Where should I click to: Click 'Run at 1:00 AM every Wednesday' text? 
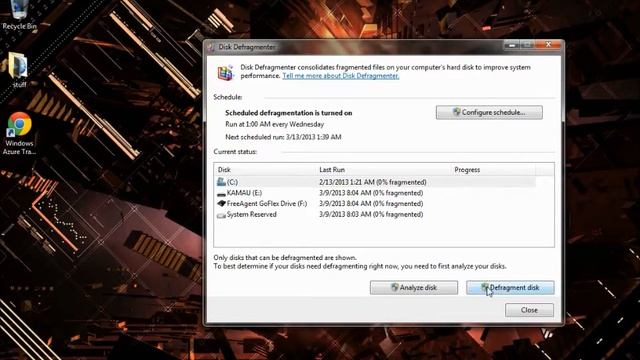[274, 124]
